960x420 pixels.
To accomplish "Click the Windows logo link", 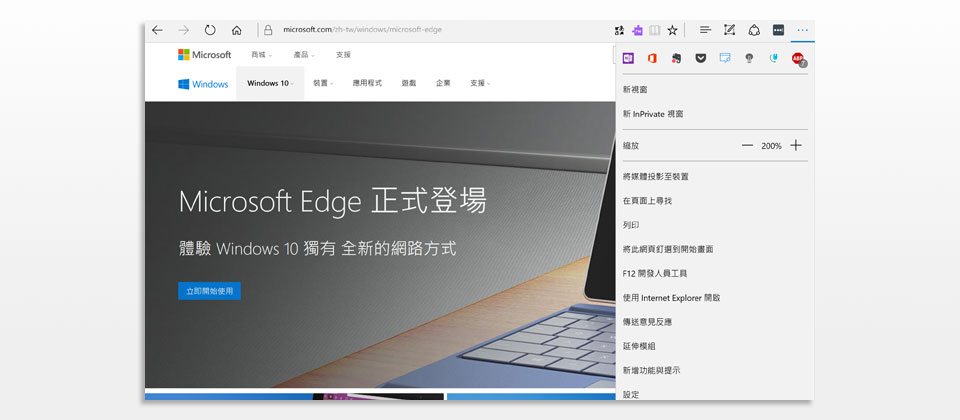I will point(203,84).
